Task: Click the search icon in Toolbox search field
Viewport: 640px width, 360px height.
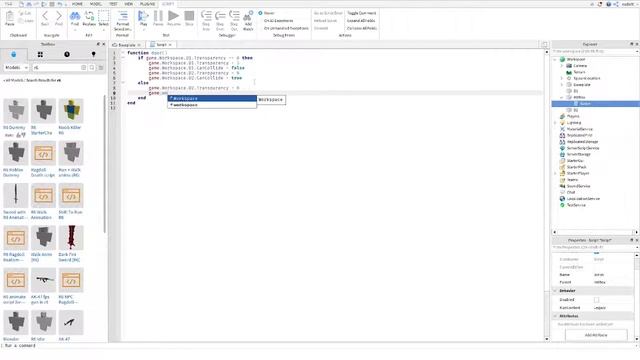Action: tap(92, 67)
